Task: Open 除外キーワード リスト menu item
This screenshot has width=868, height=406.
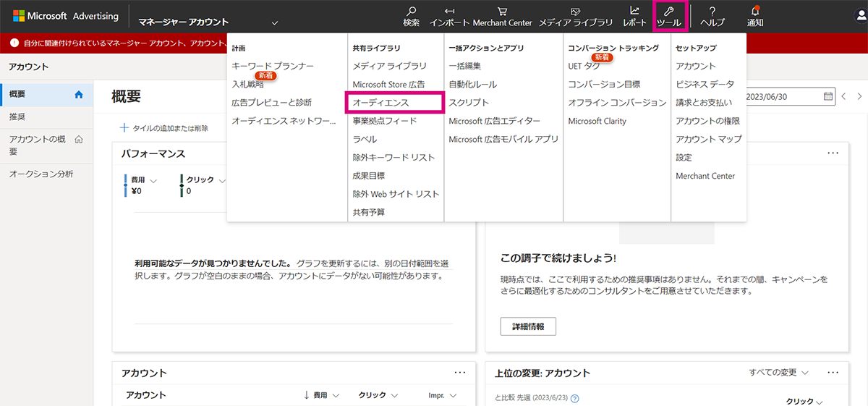Action: [393, 158]
